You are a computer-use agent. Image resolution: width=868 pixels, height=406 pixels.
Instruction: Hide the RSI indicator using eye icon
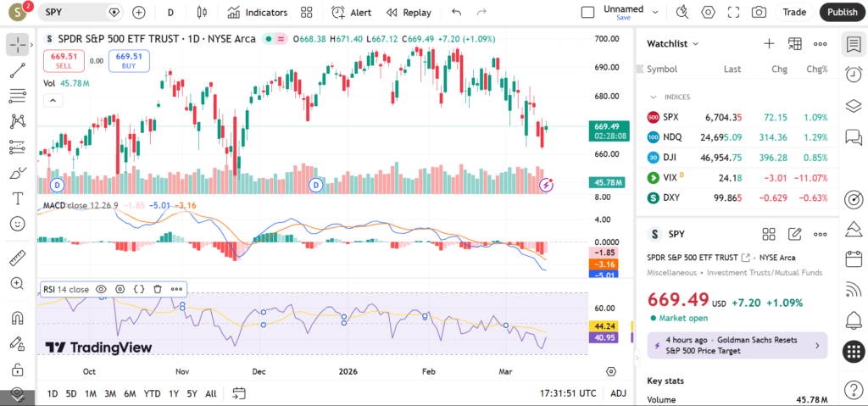[102, 289]
